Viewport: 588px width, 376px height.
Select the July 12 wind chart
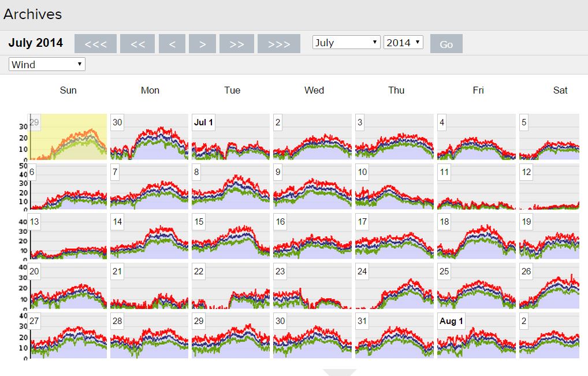pos(549,187)
